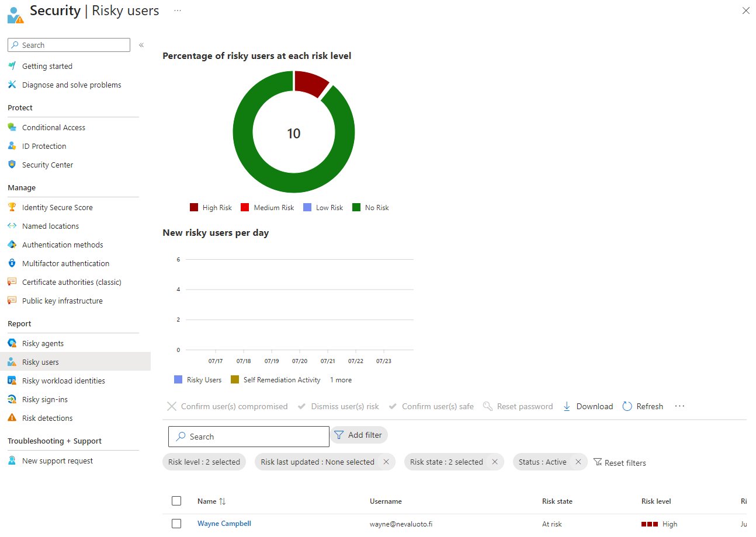Click the Risky Users chart legend swatch

pyautogui.click(x=178, y=379)
